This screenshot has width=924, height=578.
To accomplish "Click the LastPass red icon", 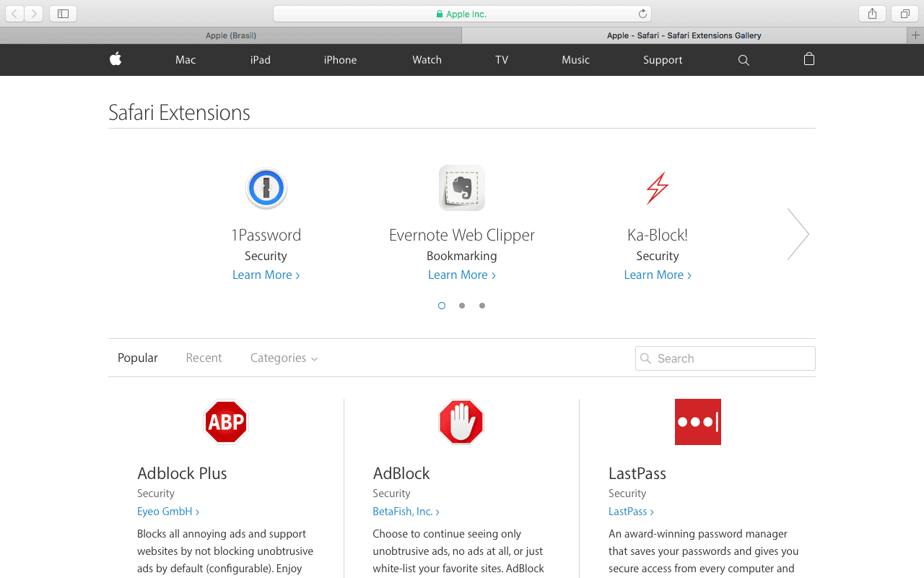I will point(698,422).
